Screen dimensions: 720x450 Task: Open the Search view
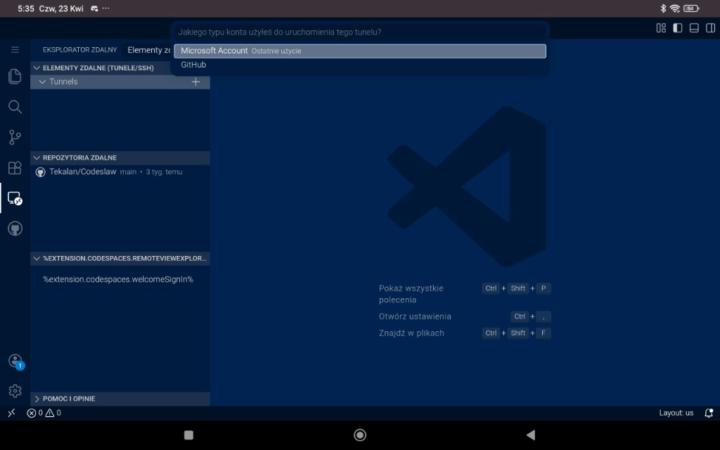pos(15,107)
